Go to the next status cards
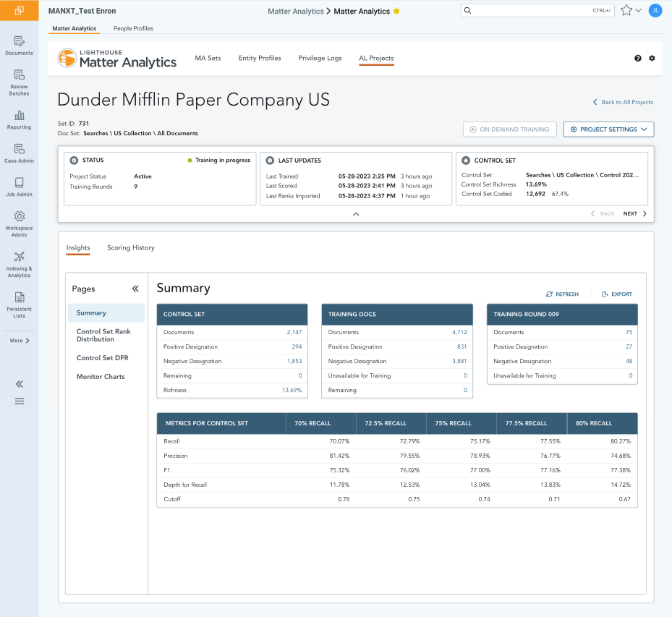 pyautogui.click(x=634, y=213)
